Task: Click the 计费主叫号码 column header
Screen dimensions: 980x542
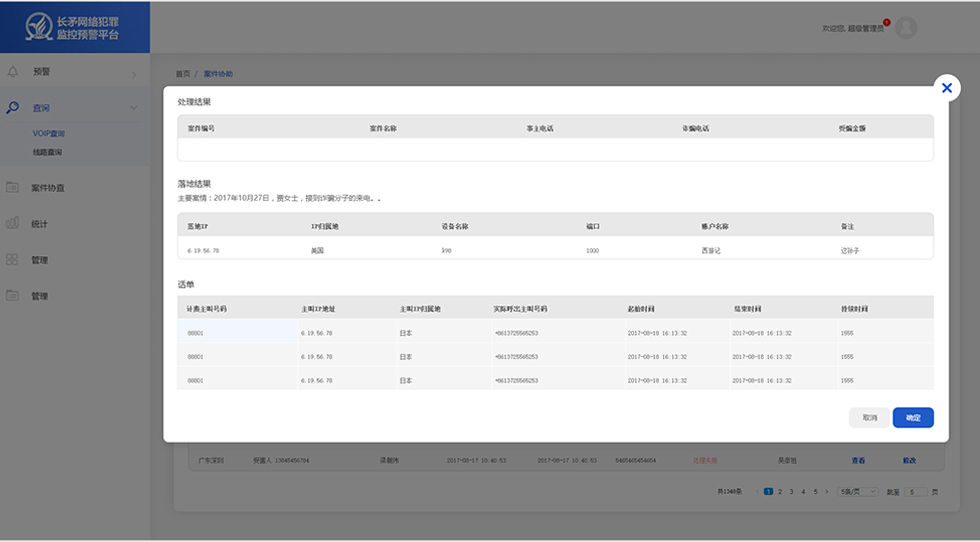Action: click(x=206, y=309)
